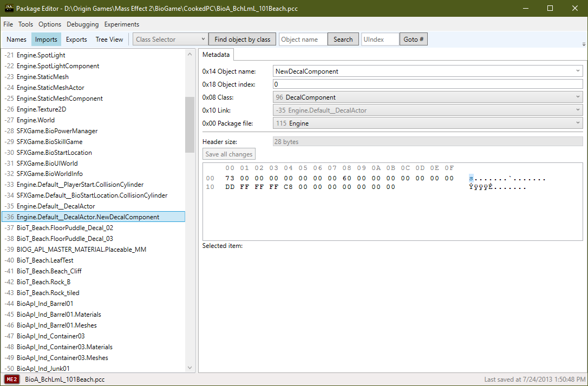Click the Save all changes button
Screen dimensions: 588x386
pyautogui.click(x=228, y=154)
